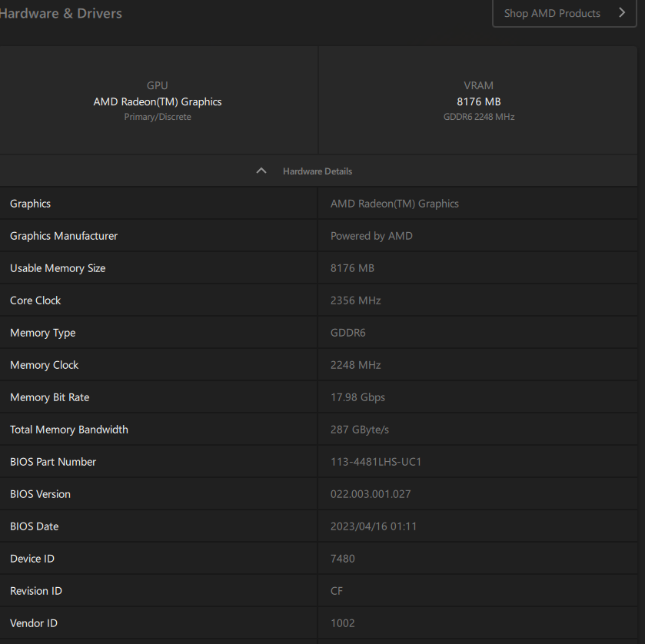Click the Hardware Details label

click(x=318, y=171)
